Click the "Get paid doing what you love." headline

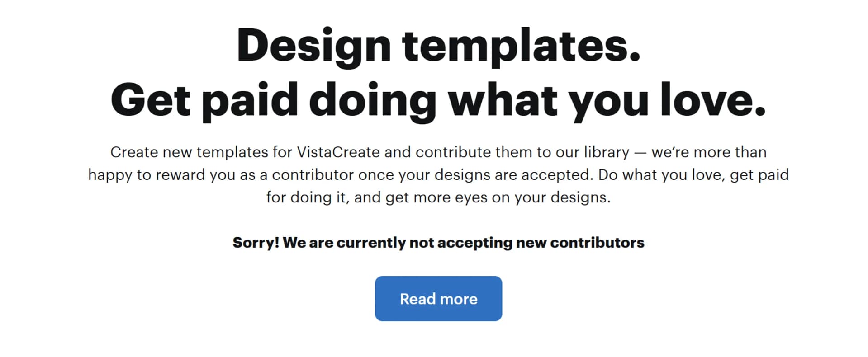click(x=438, y=100)
